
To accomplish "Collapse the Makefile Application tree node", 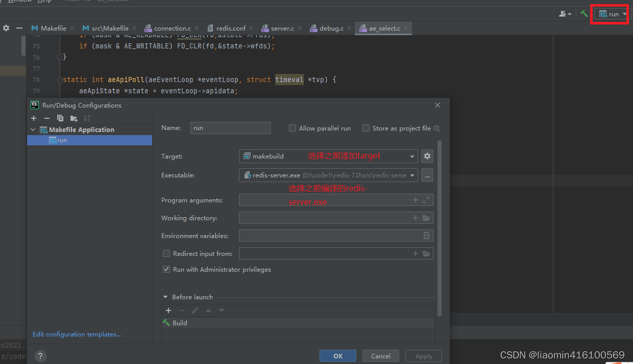I will 33,129.
